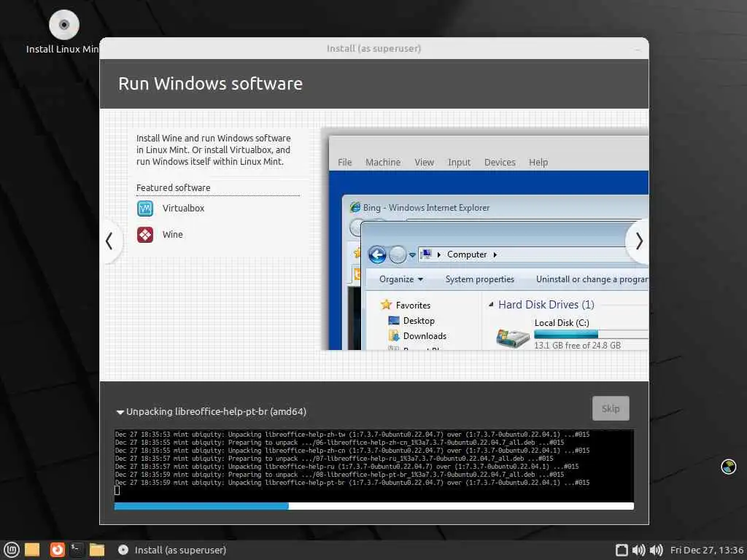Click the Virtualbox label text
The width and height of the screenshot is (747, 560).
183,209
